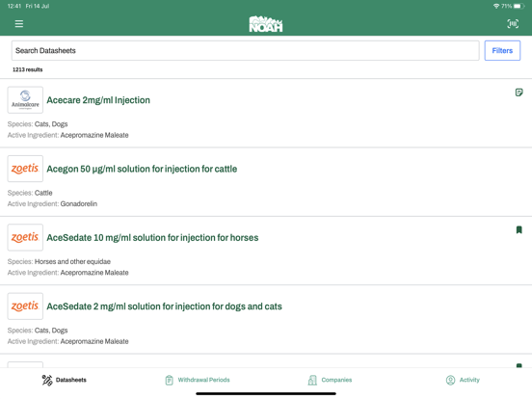Switch to the Datasheets tab
The image size is (532, 399).
(65, 380)
